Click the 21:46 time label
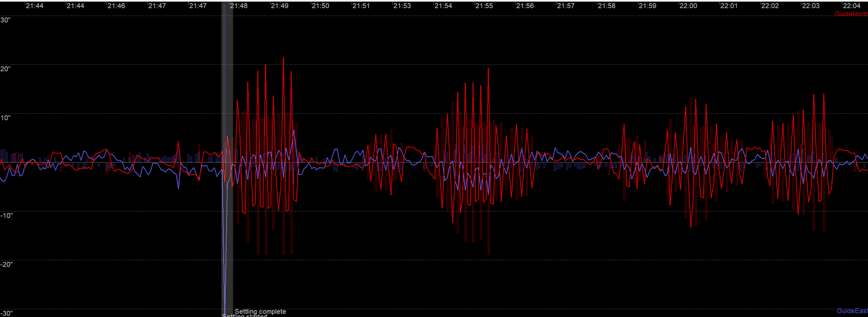 [116, 6]
